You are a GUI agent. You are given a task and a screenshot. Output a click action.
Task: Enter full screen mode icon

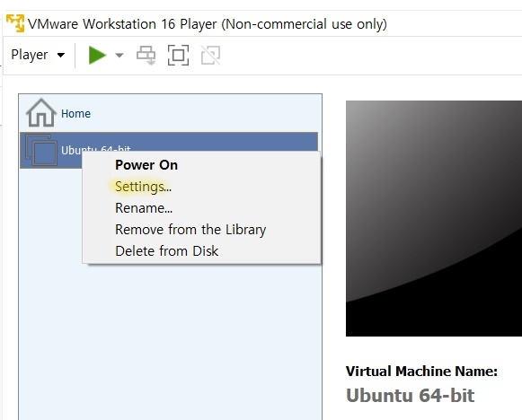point(178,56)
